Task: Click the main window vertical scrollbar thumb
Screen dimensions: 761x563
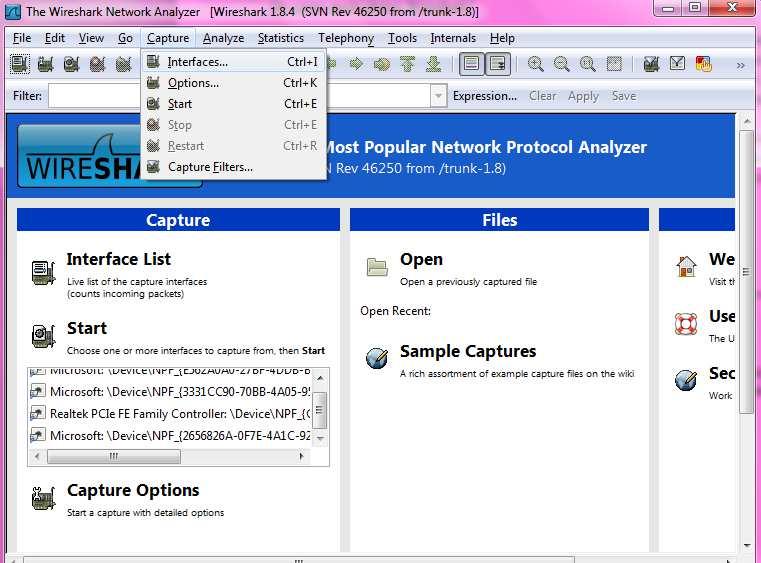Action: (x=746, y=272)
